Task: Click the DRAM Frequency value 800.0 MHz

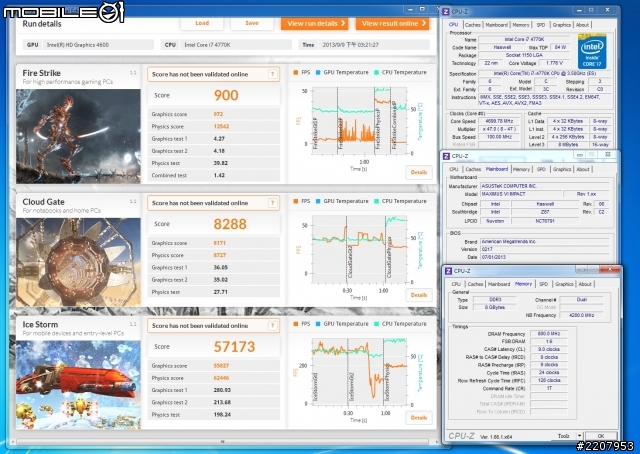Action: pos(549,334)
